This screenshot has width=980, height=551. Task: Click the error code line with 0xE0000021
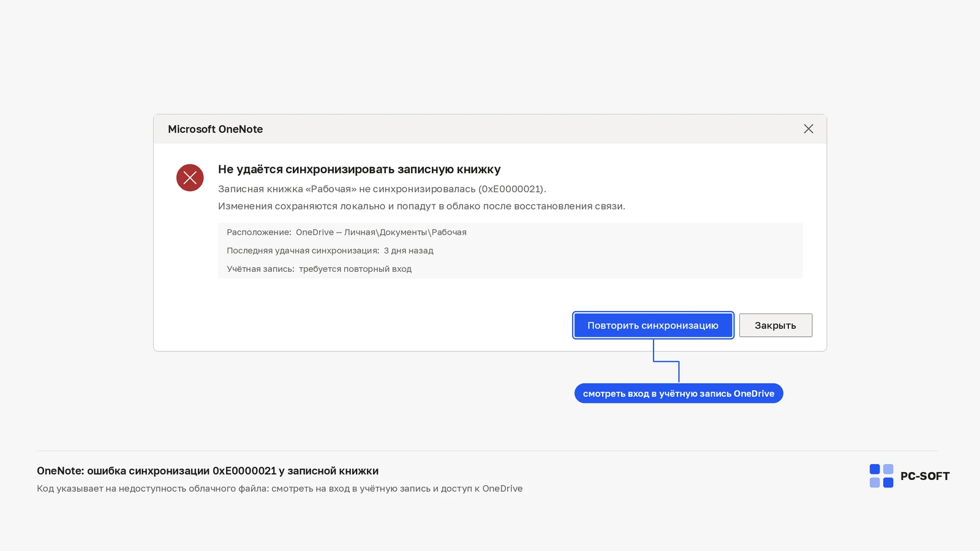(x=382, y=189)
